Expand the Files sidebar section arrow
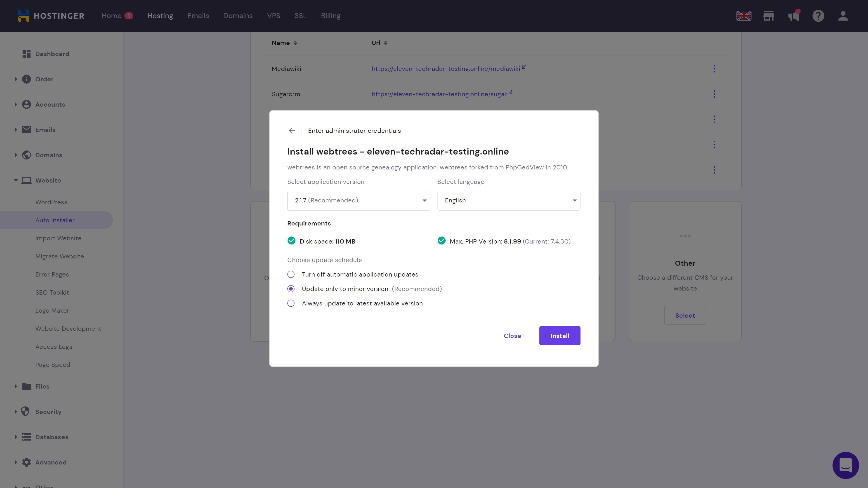 [x=16, y=386]
